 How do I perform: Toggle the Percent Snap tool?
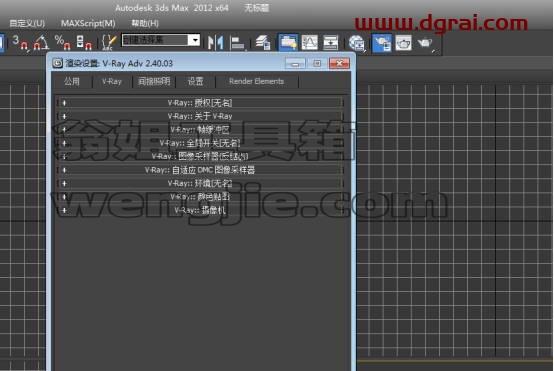[63, 42]
